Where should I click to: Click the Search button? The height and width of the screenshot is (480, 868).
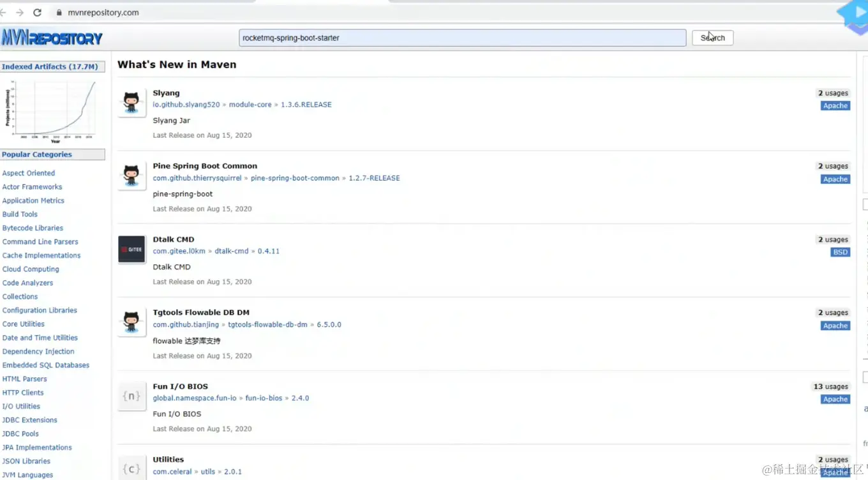click(712, 38)
